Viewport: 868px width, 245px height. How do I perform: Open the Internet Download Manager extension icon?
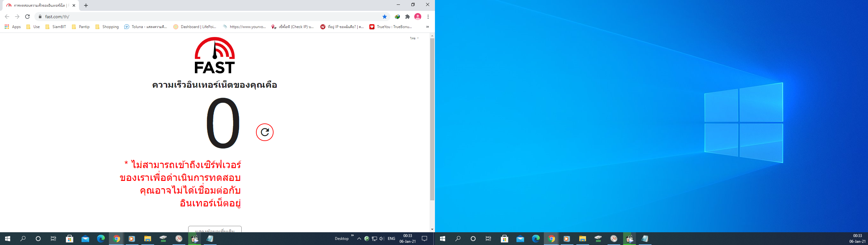click(397, 17)
